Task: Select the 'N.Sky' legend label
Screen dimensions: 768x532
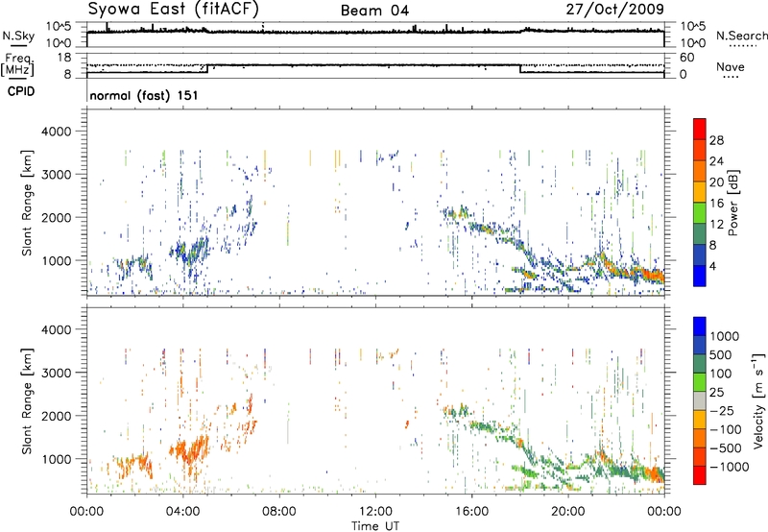Action: pyautogui.click(x=18, y=36)
